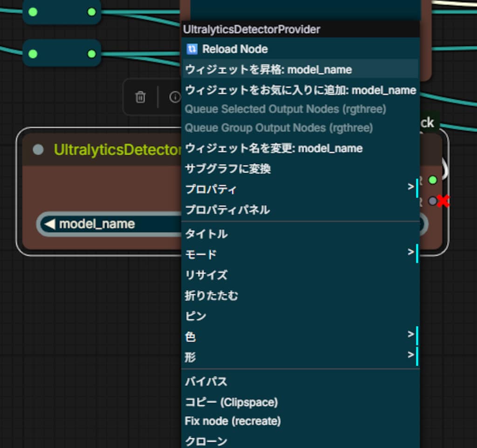Select クローン menu entry
477x448 pixels.
pos(300,441)
